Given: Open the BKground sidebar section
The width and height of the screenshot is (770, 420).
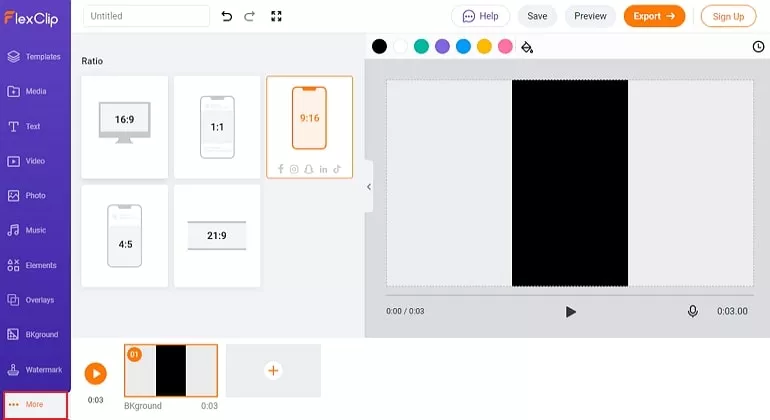Looking at the screenshot, I should [33, 335].
